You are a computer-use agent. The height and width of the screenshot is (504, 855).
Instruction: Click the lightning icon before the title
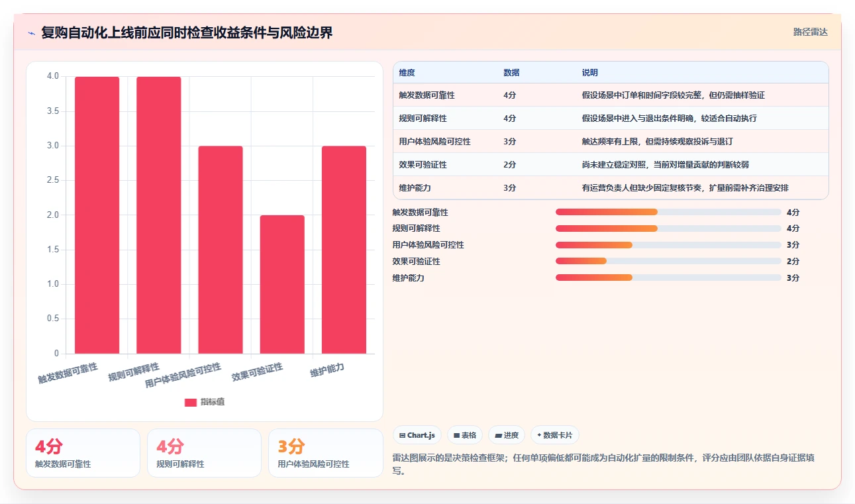[x=31, y=33]
